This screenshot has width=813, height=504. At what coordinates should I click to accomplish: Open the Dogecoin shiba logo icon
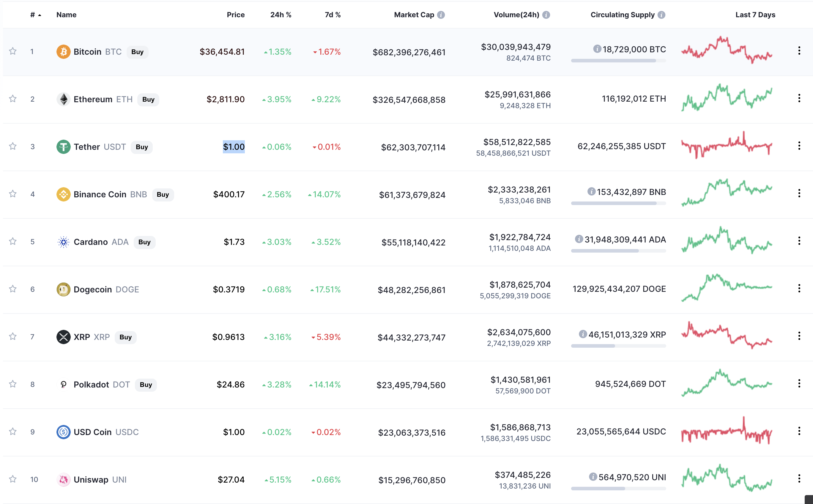click(63, 289)
